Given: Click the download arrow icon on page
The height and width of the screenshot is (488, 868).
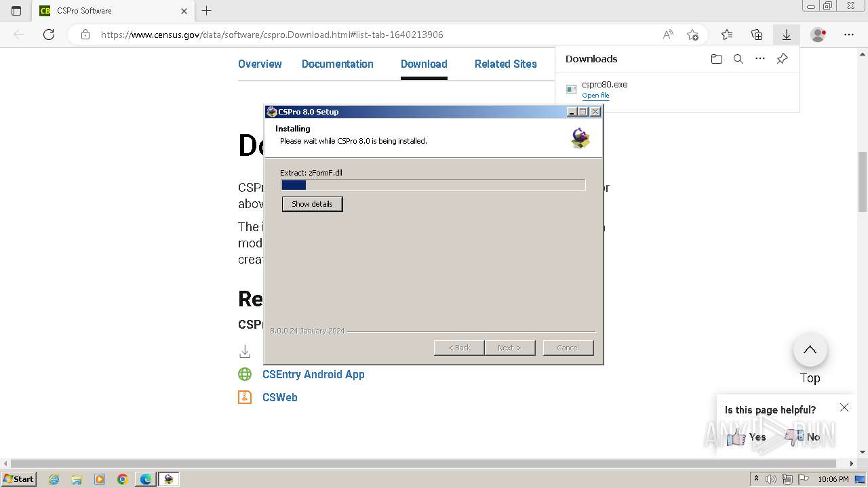Looking at the screenshot, I should 245,351.
